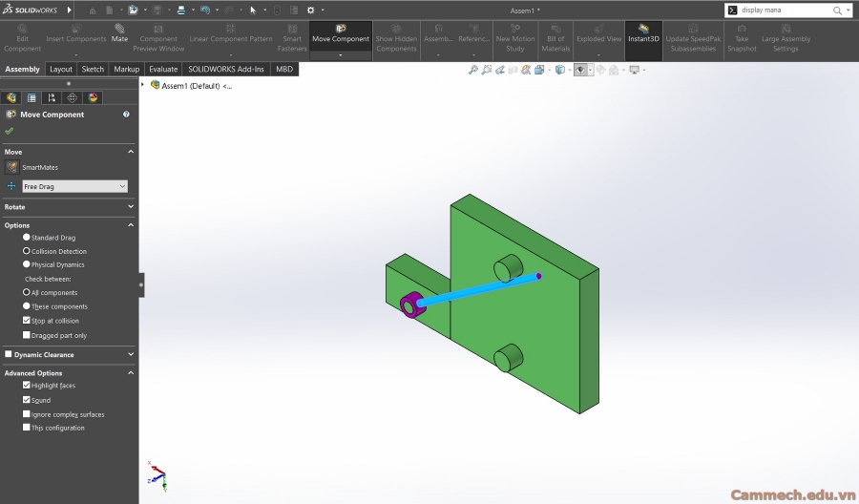Click the Open document icon
Screen dimensions: 859x504
tap(133, 10)
